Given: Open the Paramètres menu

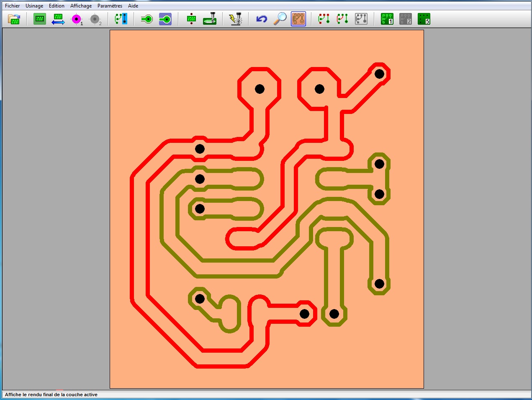Looking at the screenshot, I should [110, 6].
